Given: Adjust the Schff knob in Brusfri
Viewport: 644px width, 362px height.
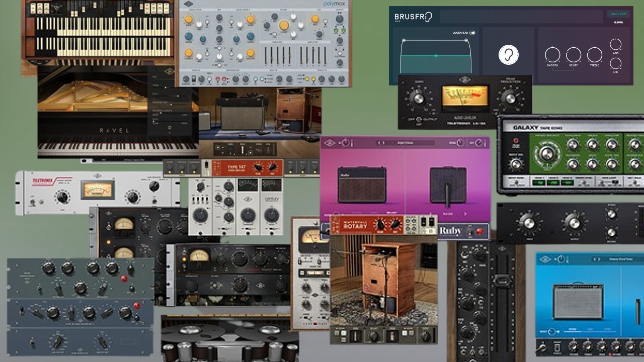Looking at the screenshot, I should point(574,55).
